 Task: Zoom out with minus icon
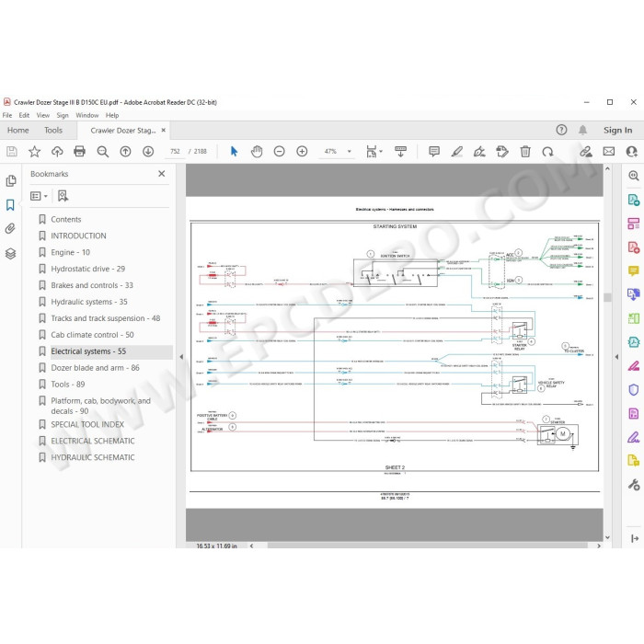[280, 152]
